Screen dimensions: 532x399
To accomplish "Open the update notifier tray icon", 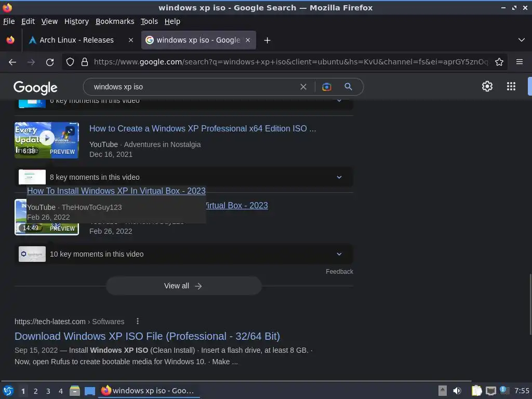I will tap(504, 390).
